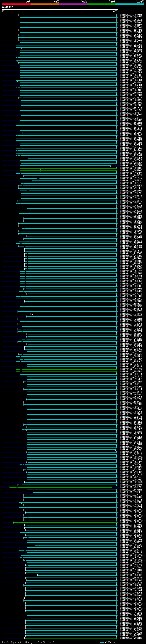
Task: Open the UniRef100_A8NCG4 hit label
Action: click(131, 412)
